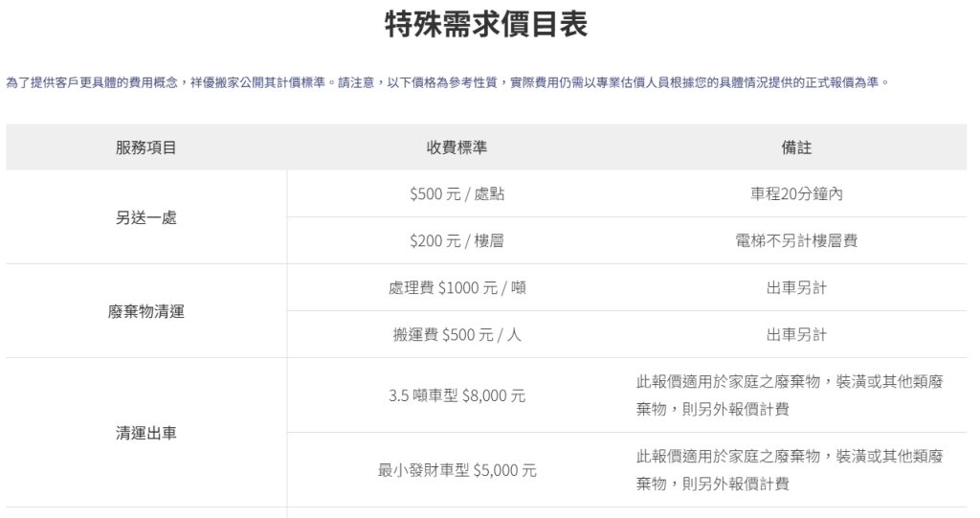Click the 清運出車 service row label
The width and height of the screenshot is (980, 518).
(x=146, y=433)
